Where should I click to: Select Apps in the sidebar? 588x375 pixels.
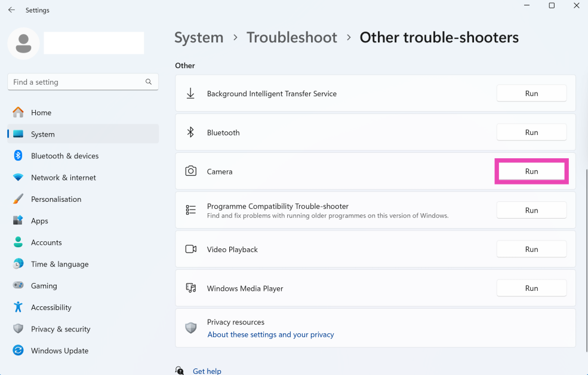tap(39, 221)
